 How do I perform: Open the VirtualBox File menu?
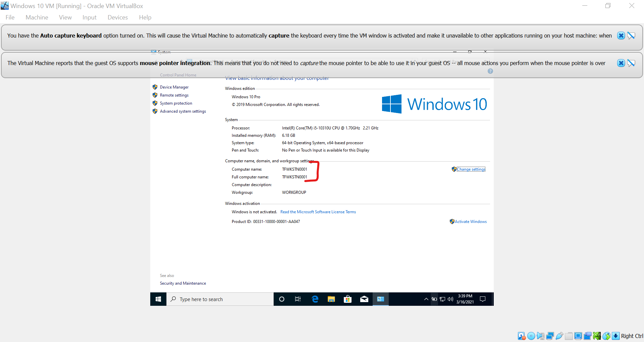[10, 17]
